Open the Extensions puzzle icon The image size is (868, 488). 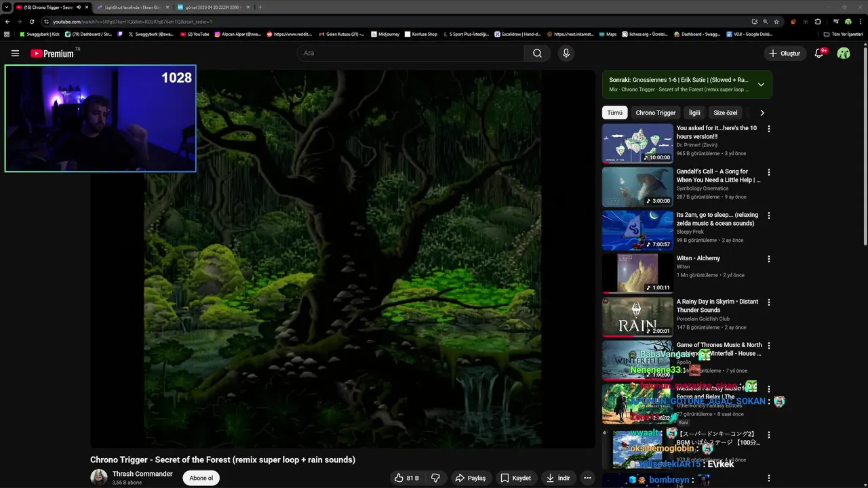tap(818, 22)
